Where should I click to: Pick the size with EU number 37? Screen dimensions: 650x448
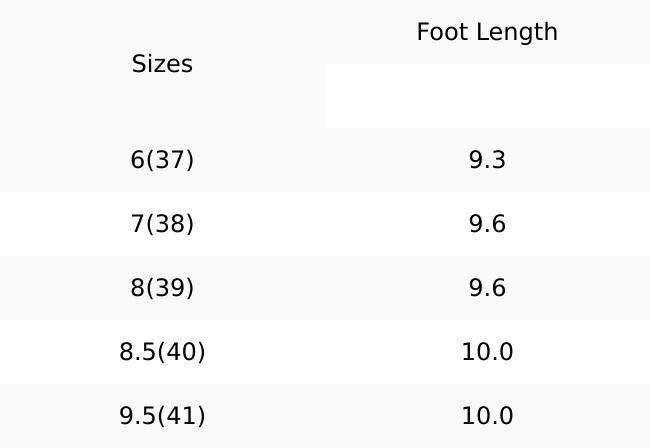[162, 160]
